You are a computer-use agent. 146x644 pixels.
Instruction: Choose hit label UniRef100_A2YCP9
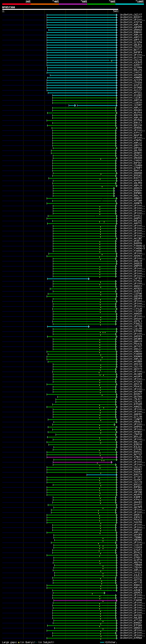point(131,80)
